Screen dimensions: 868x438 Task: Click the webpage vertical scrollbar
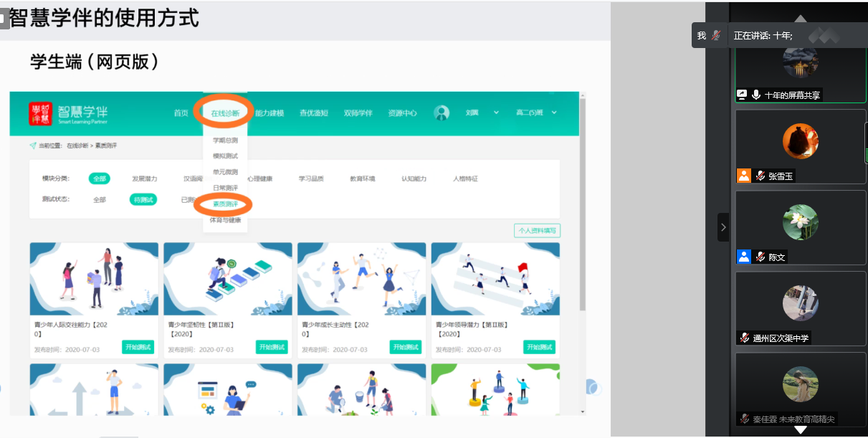pos(582,215)
